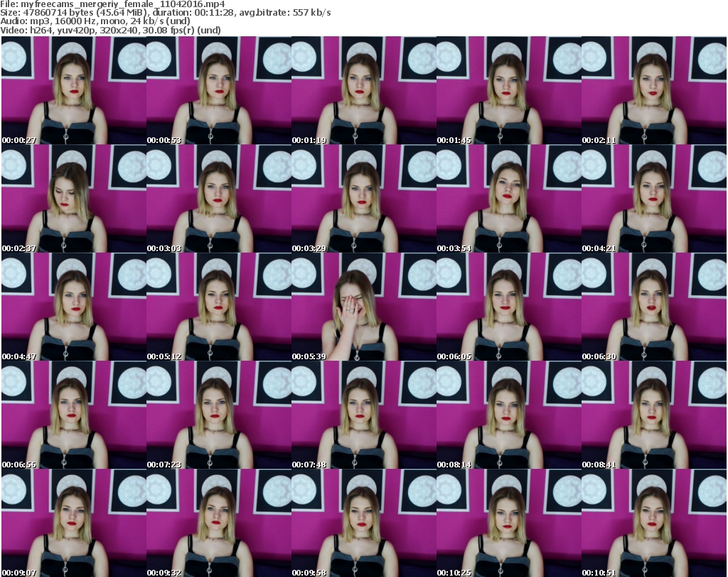
Task: Pick the 00:04:47 preview frame
Action: tap(74, 307)
